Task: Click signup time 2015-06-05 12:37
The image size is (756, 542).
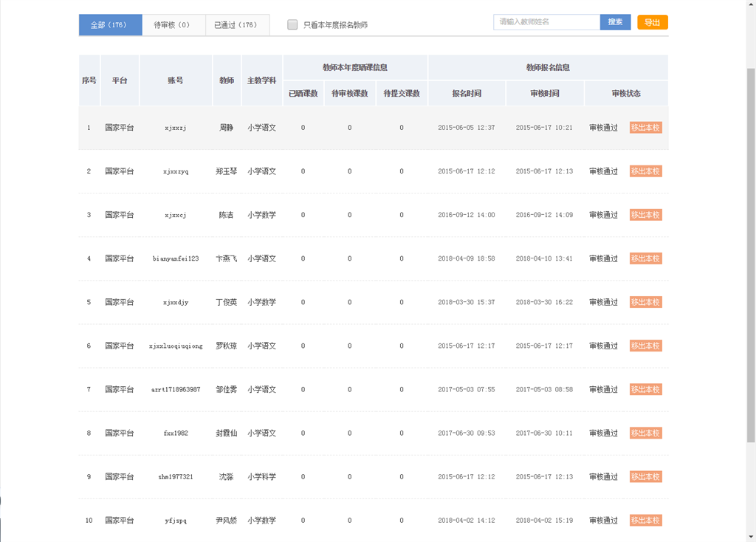Action: (467, 128)
